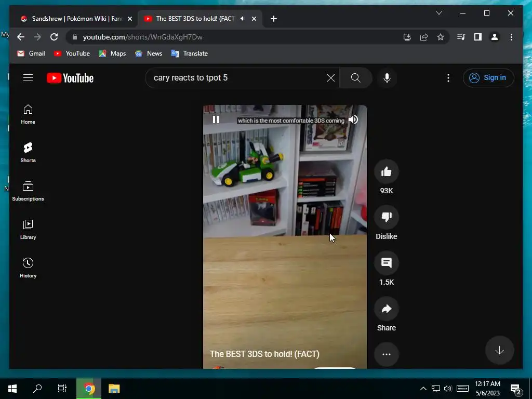Sign in to YouTube
This screenshot has width=532, height=399.
coord(488,78)
